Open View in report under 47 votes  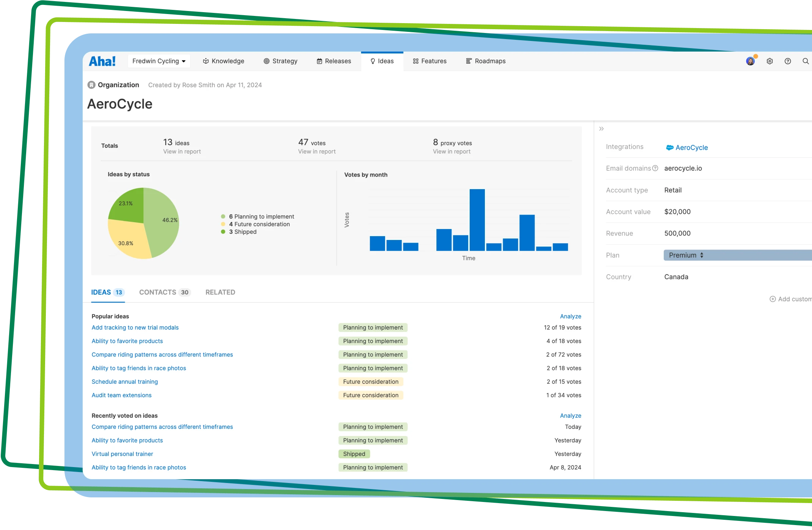tap(317, 151)
